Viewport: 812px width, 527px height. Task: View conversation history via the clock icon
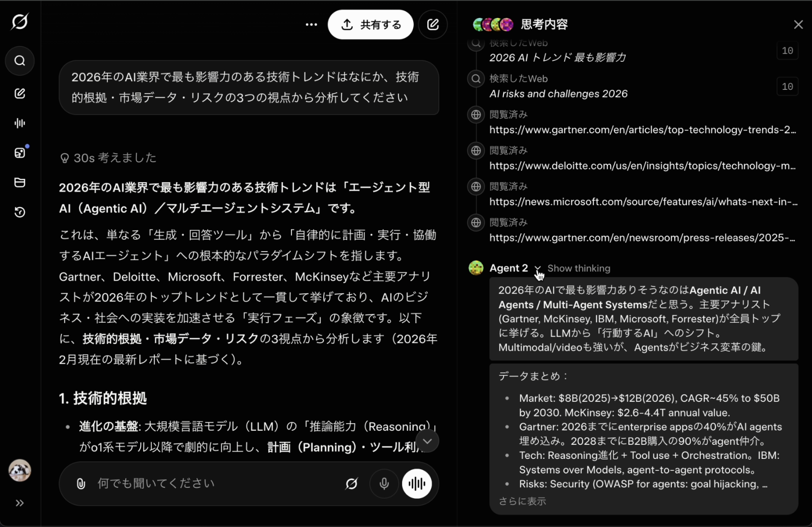(x=20, y=213)
